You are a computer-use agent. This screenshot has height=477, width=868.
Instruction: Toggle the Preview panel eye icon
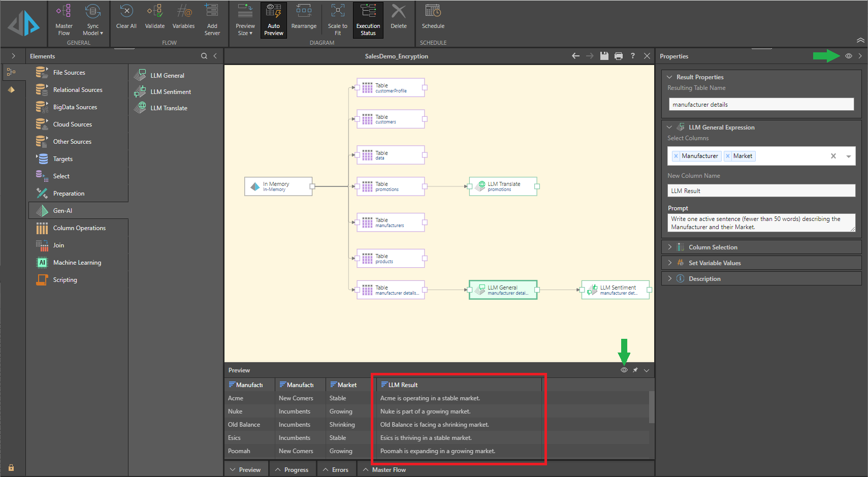[x=624, y=370]
